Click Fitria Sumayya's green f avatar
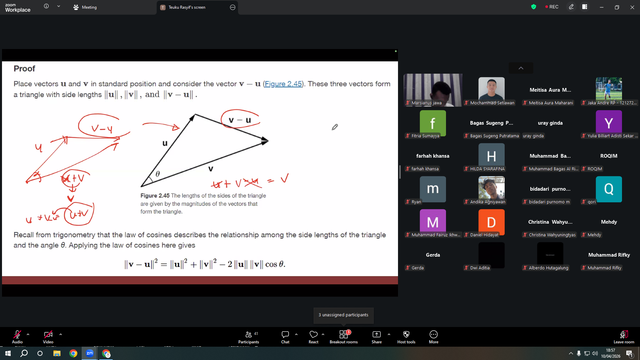Screen dimensions: 640x360 (x=433, y=123)
